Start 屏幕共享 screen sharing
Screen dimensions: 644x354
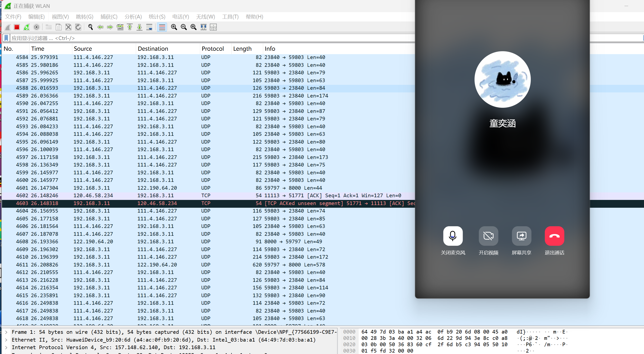[521, 236]
